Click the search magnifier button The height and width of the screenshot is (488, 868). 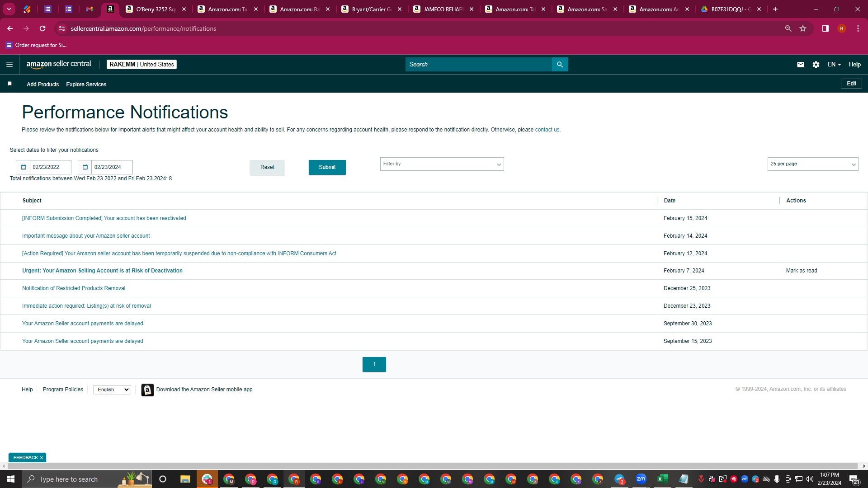tap(560, 65)
